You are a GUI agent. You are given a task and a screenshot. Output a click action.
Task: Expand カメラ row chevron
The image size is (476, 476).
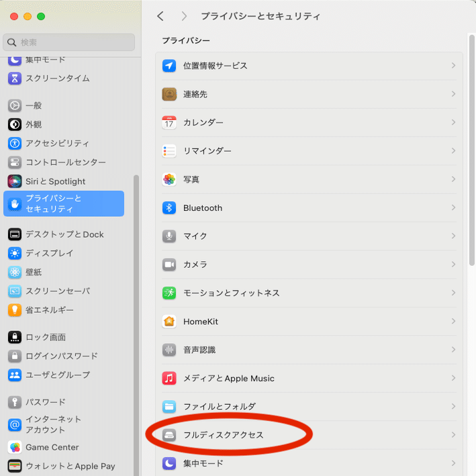pos(453,265)
